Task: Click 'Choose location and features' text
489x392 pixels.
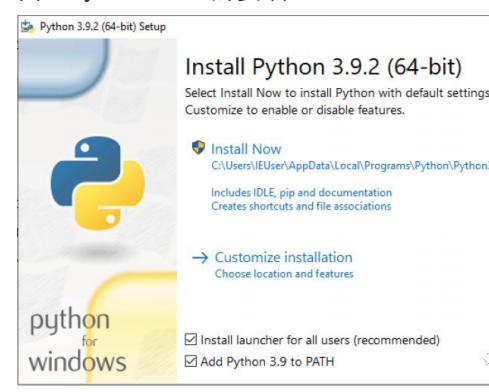Action: click(x=284, y=274)
